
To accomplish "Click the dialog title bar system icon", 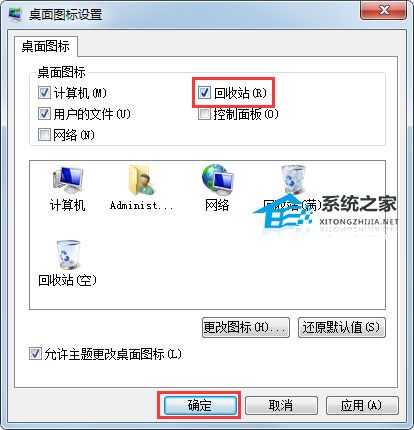I will pyautogui.click(x=15, y=15).
